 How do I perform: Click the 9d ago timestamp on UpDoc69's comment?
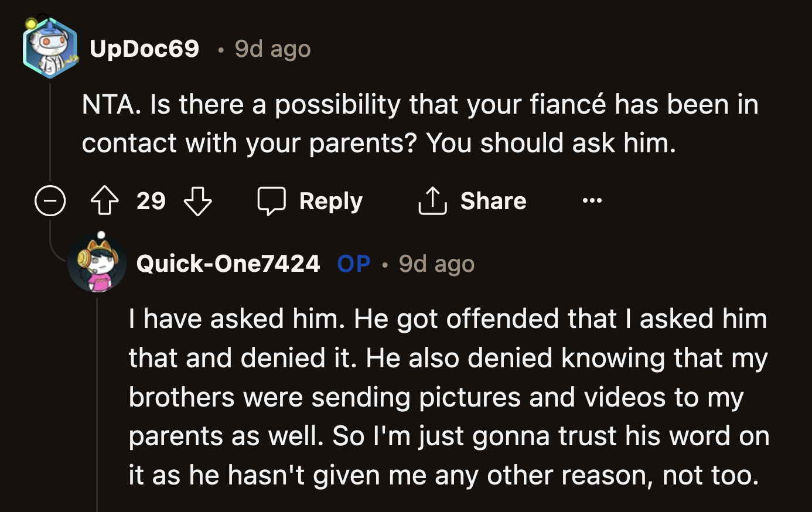(x=272, y=49)
